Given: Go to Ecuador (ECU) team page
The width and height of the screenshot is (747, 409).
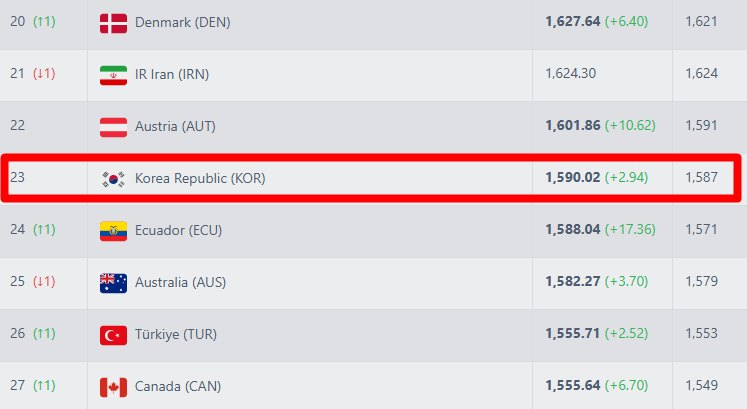Looking at the screenshot, I should pyautogui.click(x=178, y=230).
